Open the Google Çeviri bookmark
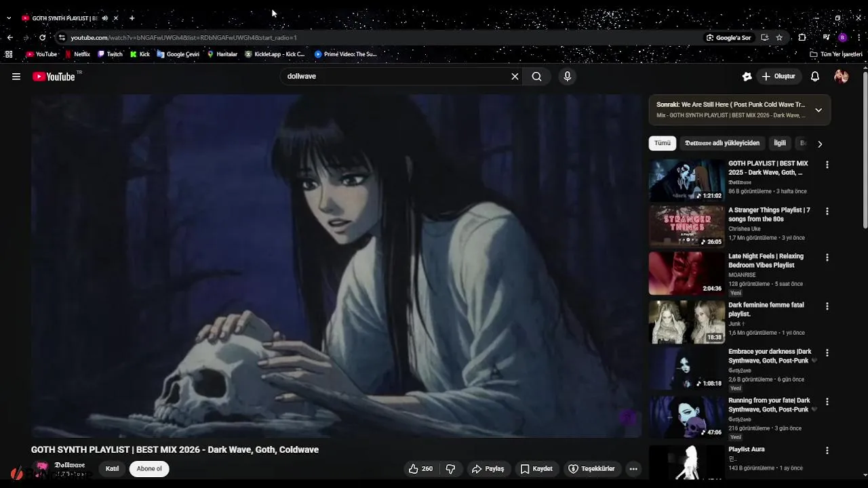 coord(178,54)
